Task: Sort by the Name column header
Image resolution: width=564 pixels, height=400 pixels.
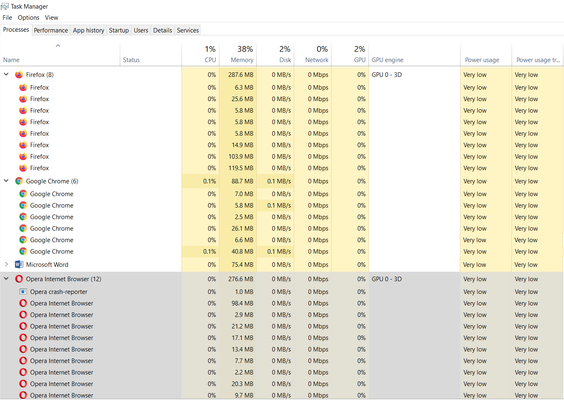Action: [60, 55]
